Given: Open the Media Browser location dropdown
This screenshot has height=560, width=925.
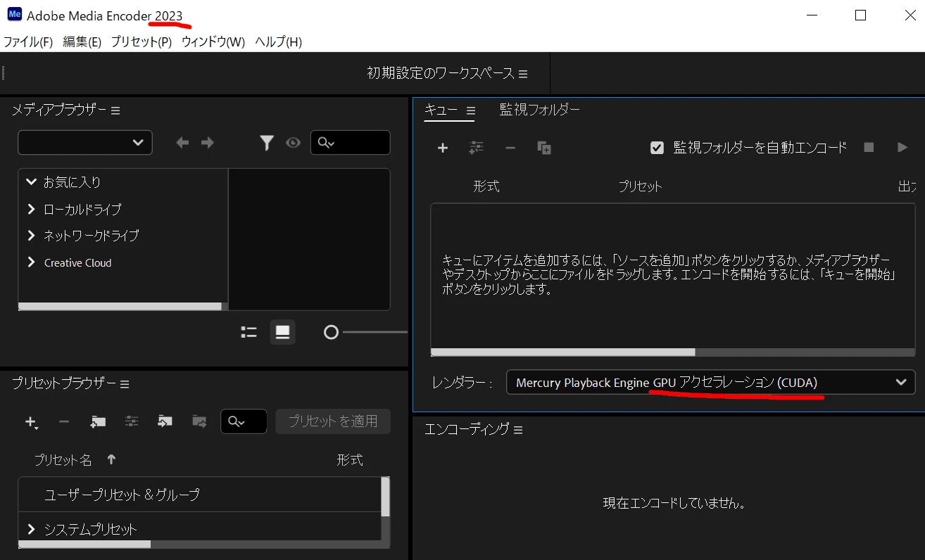Looking at the screenshot, I should tap(85, 143).
